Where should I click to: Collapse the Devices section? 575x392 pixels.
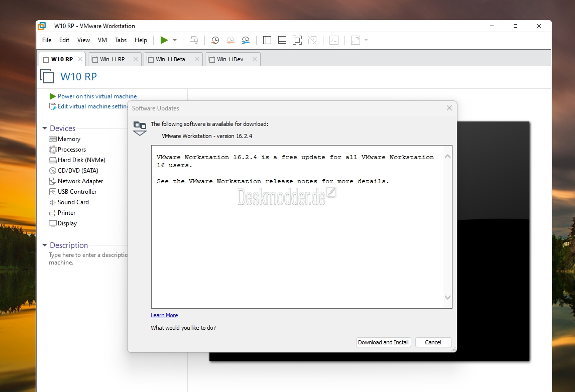[45, 128]
